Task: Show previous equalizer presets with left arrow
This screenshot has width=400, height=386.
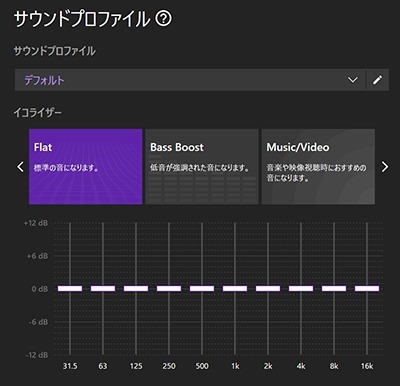Action: (21, 166)
